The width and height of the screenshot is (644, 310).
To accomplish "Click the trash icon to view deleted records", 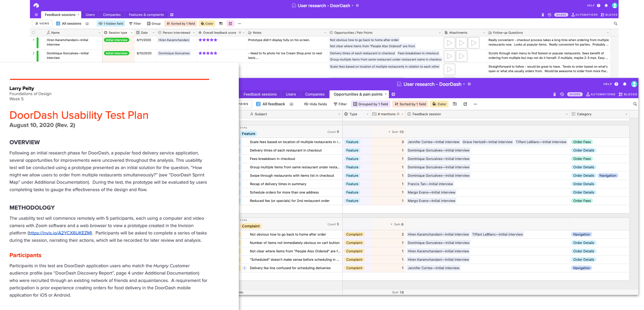I will (543, 15).
